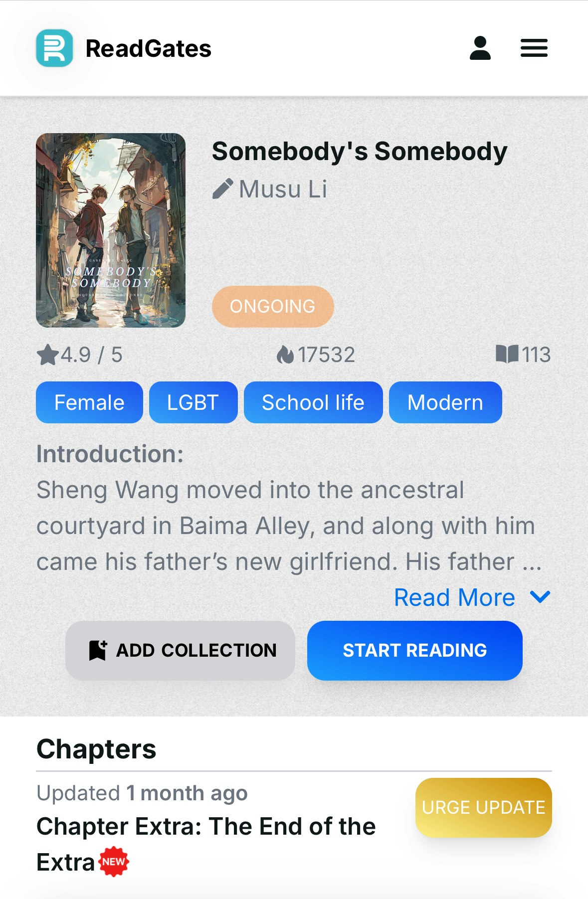Tap the star rating icon
The image size is (588, 899).
pyautogui.click(x=48, y=355)
